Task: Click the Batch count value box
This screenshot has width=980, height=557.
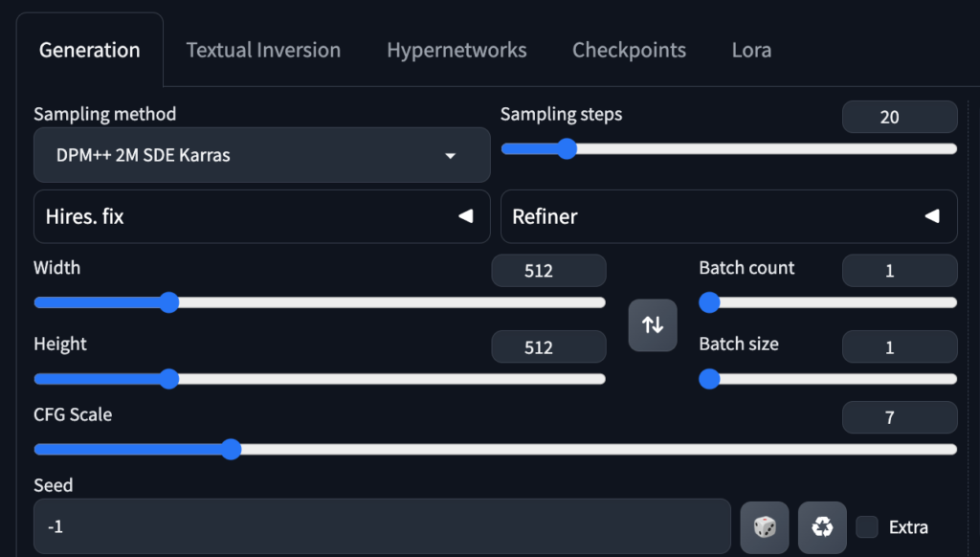Action: click(899, 270)
